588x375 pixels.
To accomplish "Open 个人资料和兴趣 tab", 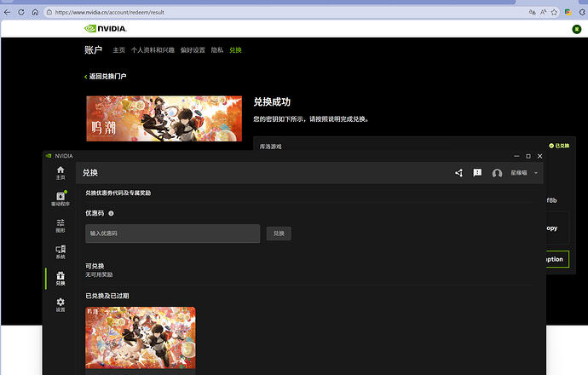I will (x=153, y=50).
